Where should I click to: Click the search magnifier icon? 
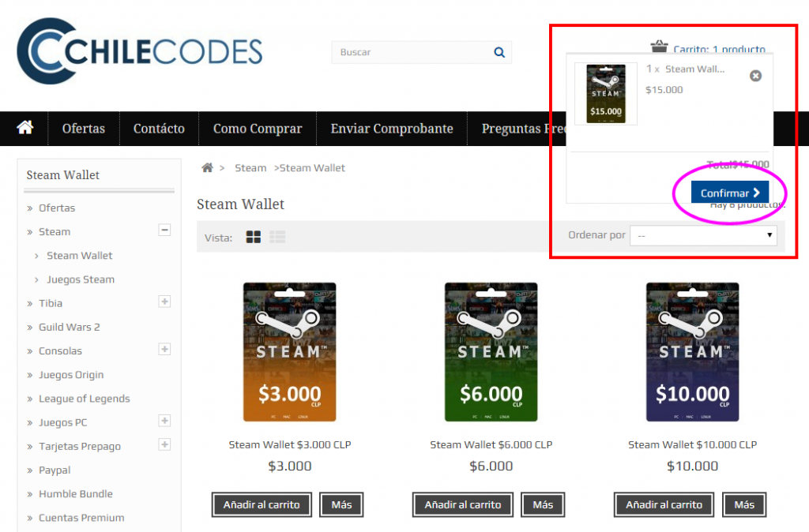pos(499,52)
